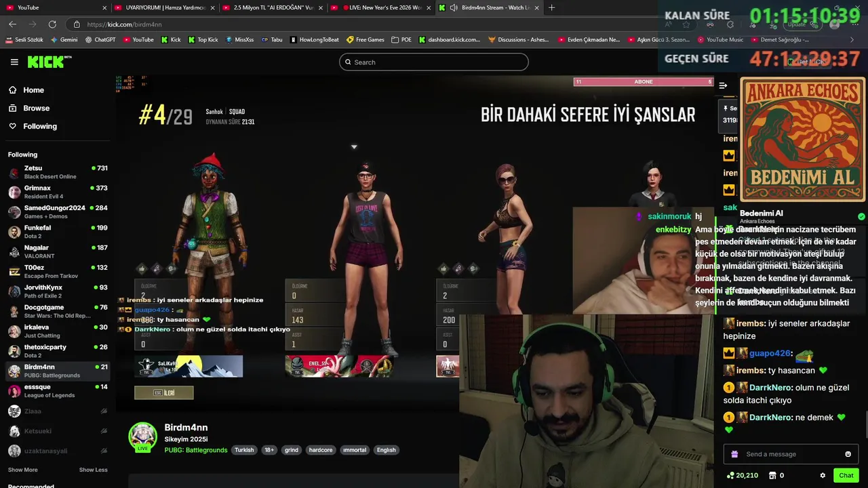Open esssque's League of Legends channel
Image resolution: width=868 pixels, height=488 pixels.
click(x=58, y=390)
